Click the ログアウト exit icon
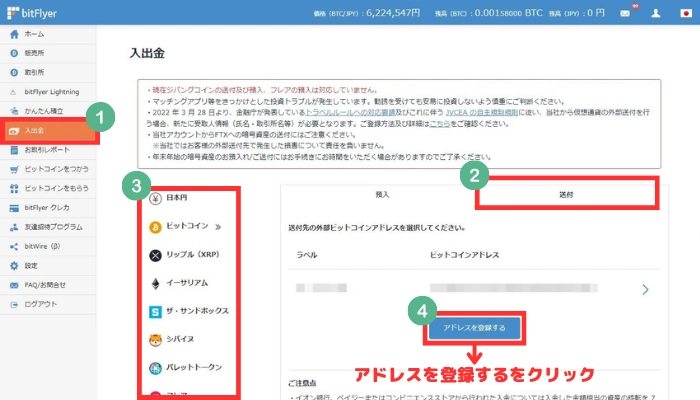 [x=14, y=304]
